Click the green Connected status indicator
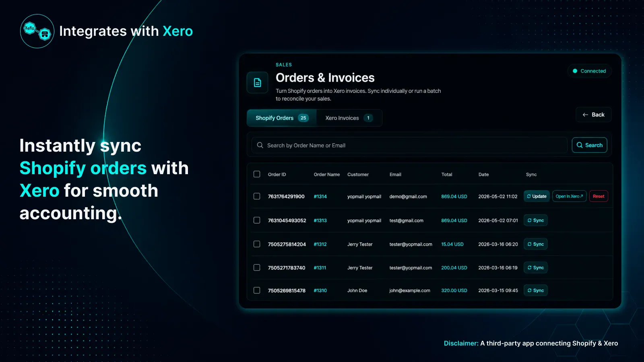The height and width of the screenshot is (362, 644). [x=589, y=71]
